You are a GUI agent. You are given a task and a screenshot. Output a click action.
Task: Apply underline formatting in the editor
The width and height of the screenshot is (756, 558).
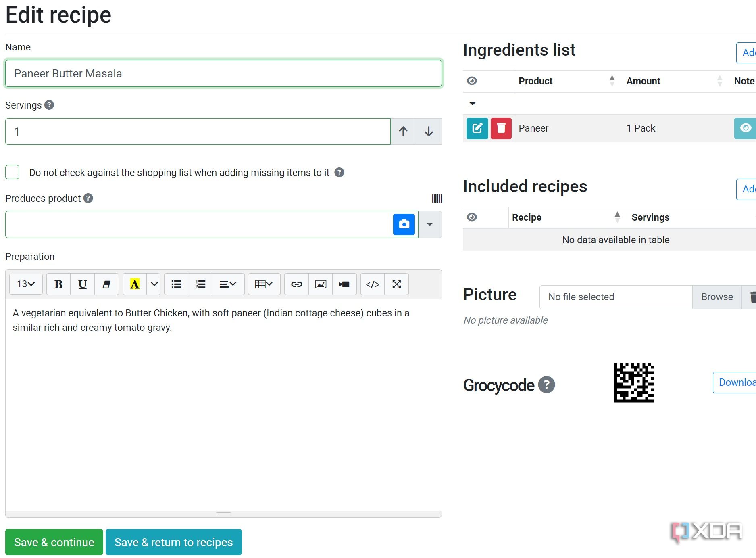83,284
